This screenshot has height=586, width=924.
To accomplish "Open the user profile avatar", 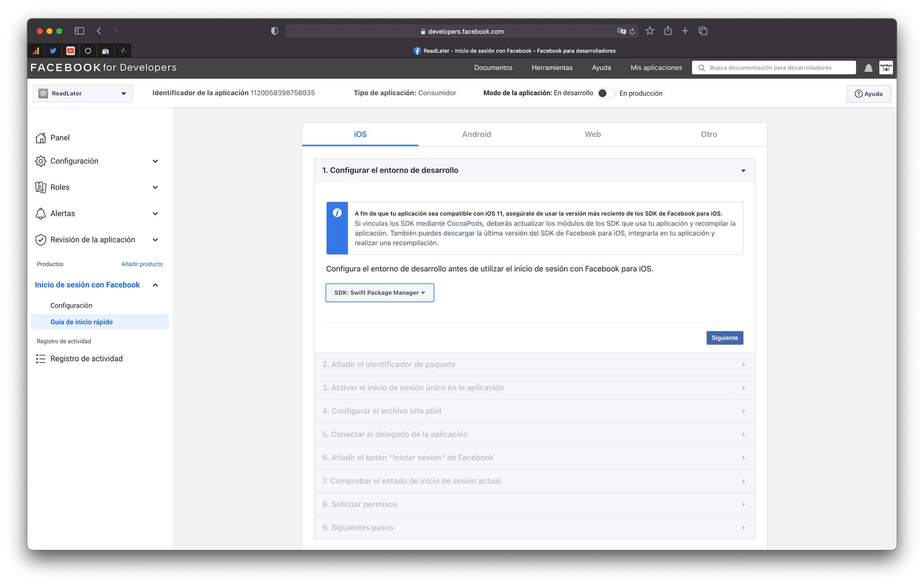I will 886,67.
